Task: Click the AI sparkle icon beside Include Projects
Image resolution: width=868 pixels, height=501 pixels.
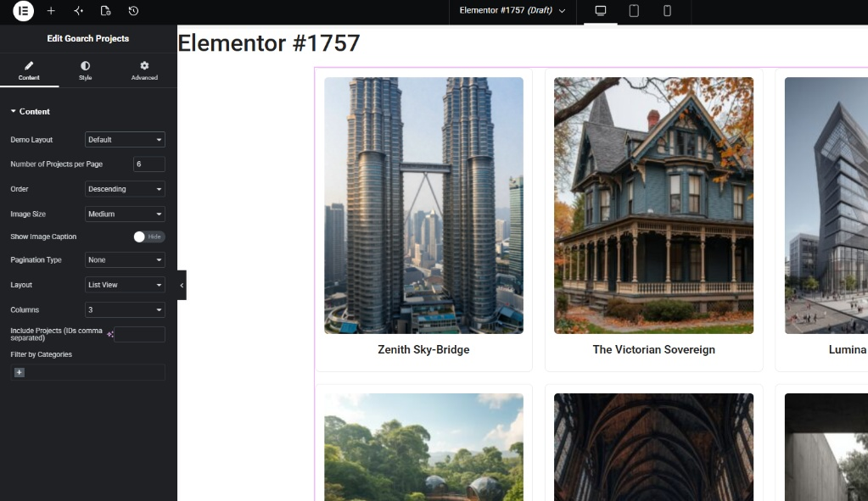Action: tap(109, 334)
